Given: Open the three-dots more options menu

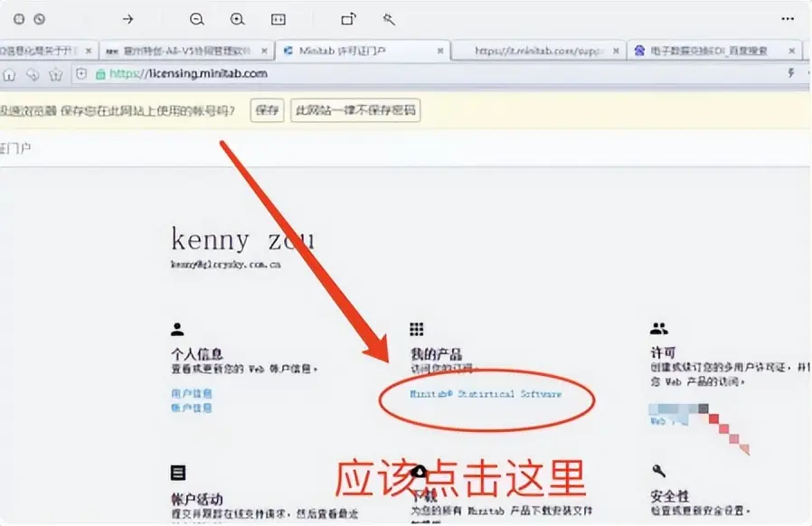Looking at the screenshot, I should pyautogui.click(x=788, y=19).
